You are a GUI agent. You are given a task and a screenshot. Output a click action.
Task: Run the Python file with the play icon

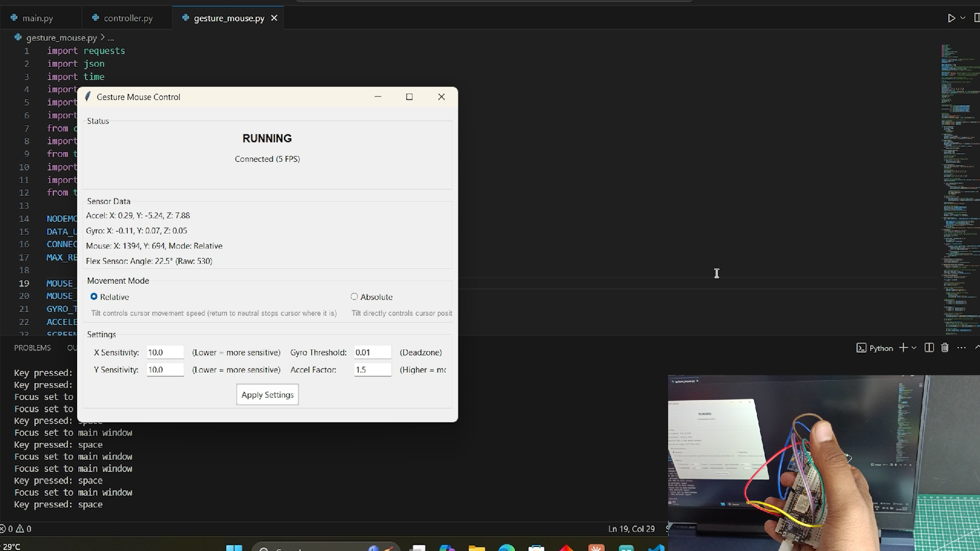pos(951,18)
